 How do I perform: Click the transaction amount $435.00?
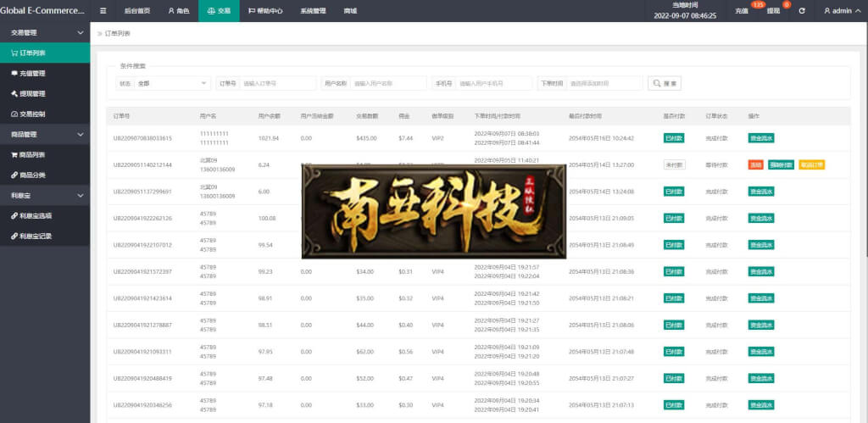[366, 138]
